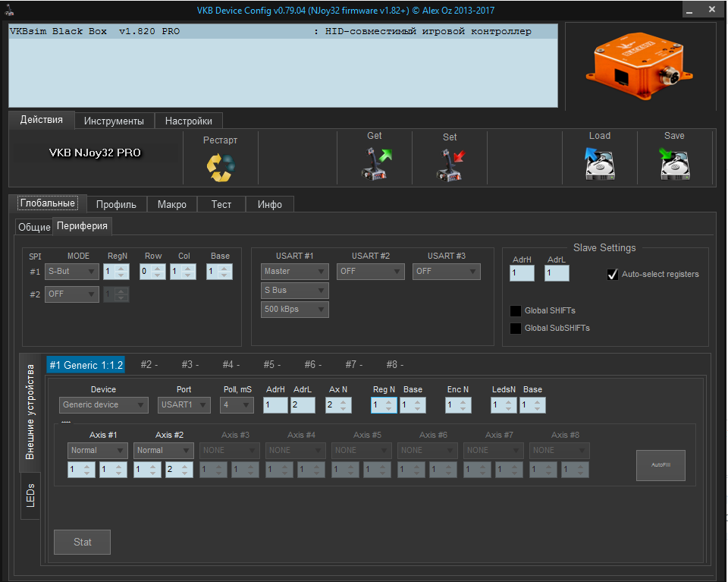Click the Restart recycle icon
Screen dimensions: 728x582
point(221,167)
